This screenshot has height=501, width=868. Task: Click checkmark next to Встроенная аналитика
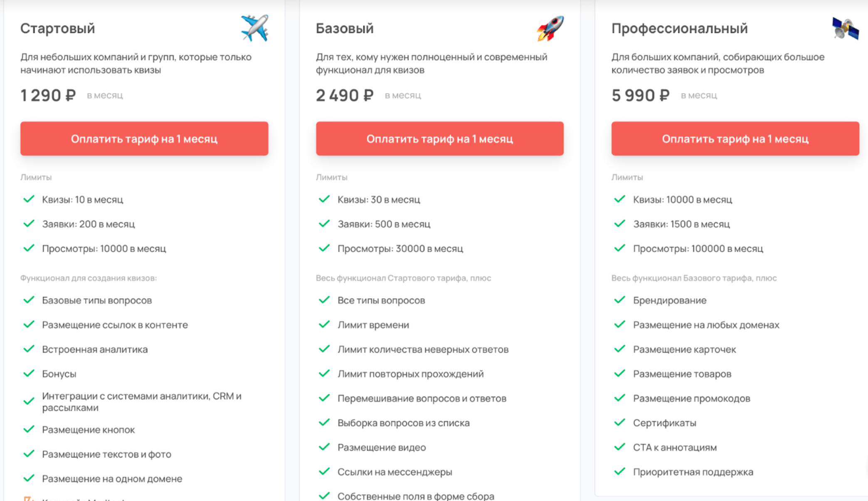tap(29, 349)
